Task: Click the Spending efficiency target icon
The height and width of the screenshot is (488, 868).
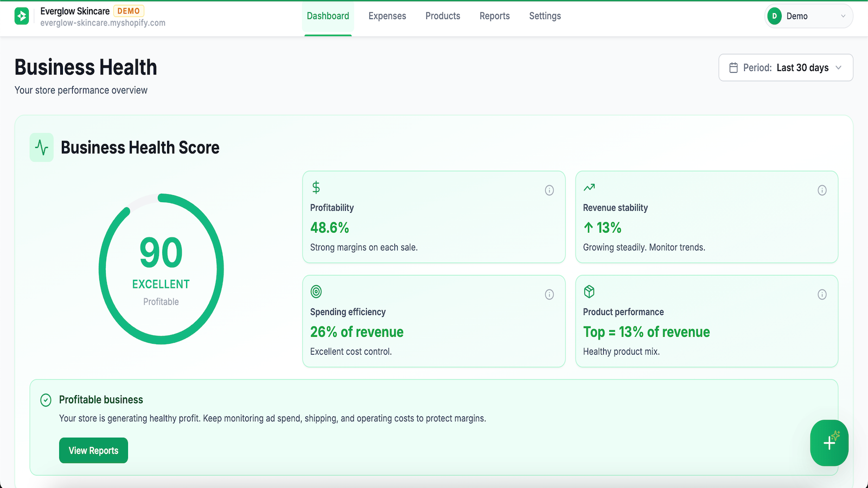Action: tap(316, 292)
